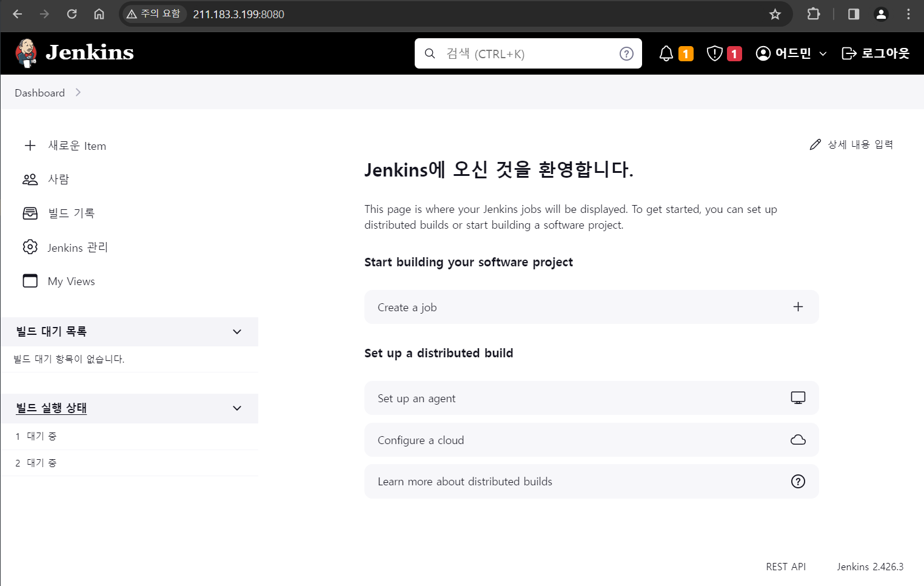
Task: Click the inbox icon beside 빌드 기록
Action: 30,214
